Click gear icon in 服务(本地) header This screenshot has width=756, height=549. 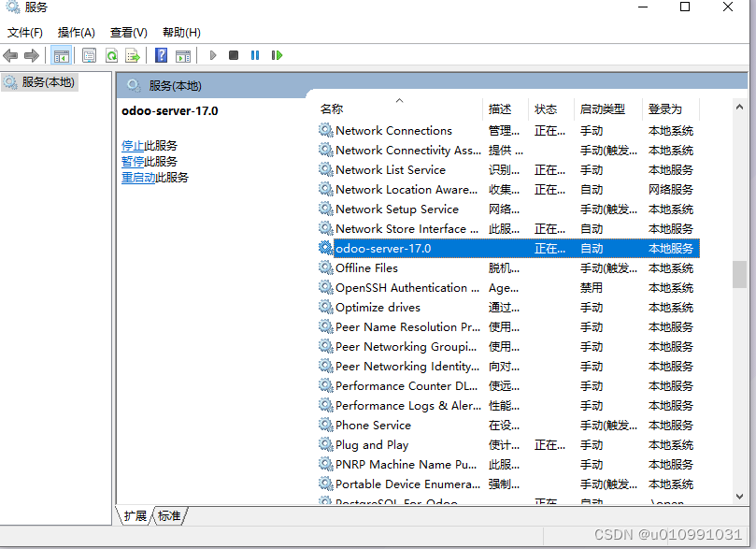134,86
